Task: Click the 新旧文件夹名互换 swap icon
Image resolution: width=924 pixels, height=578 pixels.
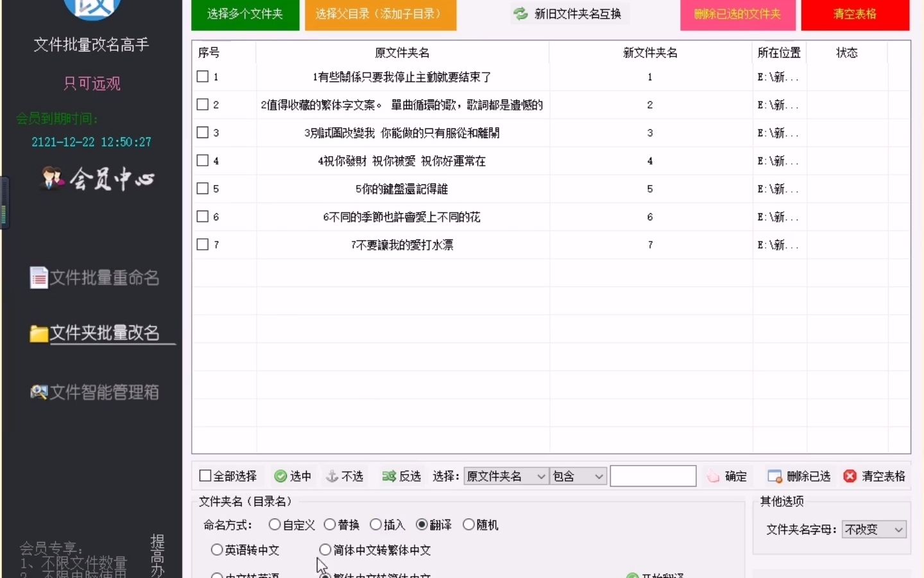Action: point(520,13)
